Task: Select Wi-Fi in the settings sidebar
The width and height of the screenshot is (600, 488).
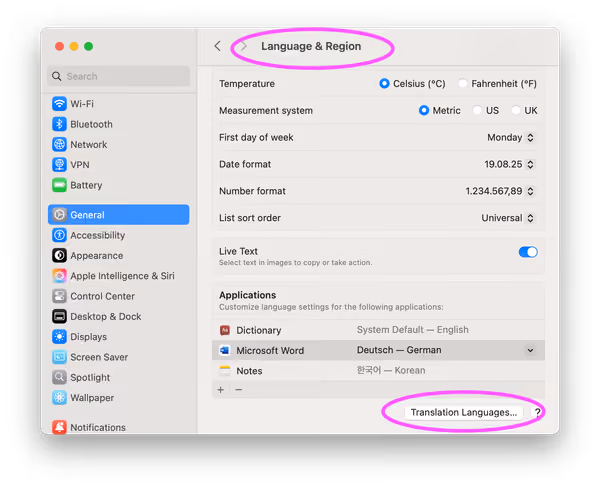Action: 119,104
